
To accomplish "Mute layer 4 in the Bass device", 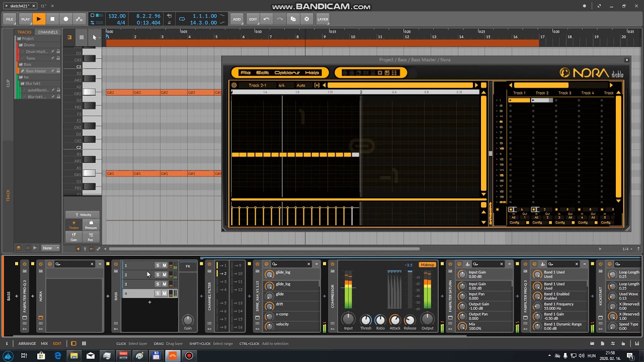I will 164,293.
